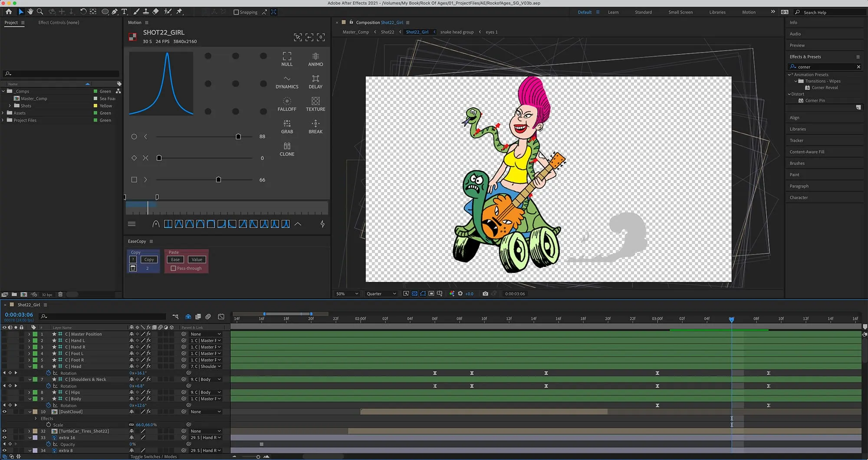This screenshot has height=460, width=868.
Task: Open the Character panel
Action: (x=799, y=198)
